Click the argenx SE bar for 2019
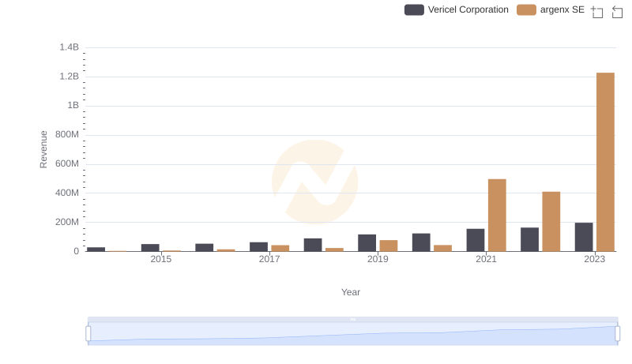Viewport: 632px width, 364px height. point(389,246)
